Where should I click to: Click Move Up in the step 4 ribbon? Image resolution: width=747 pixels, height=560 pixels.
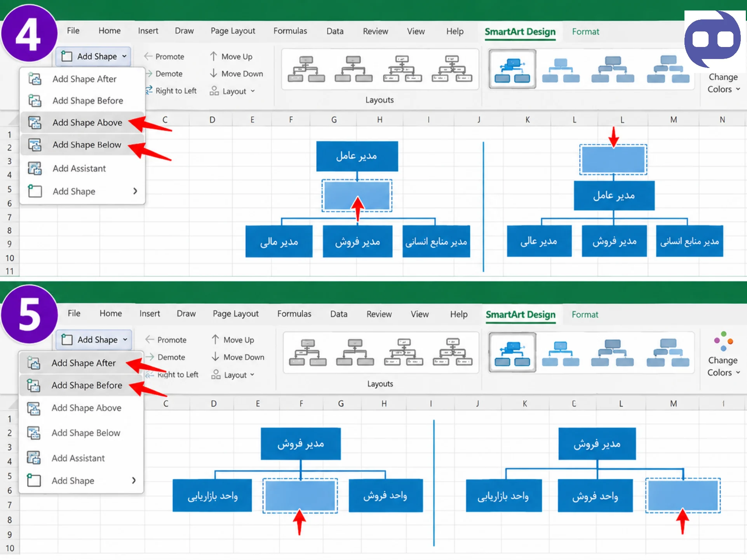click(231, 57)
